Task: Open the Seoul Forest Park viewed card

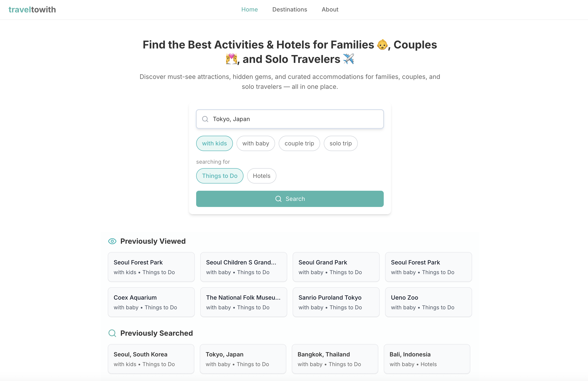Action: pyautogui.click(x=151, y=267)
